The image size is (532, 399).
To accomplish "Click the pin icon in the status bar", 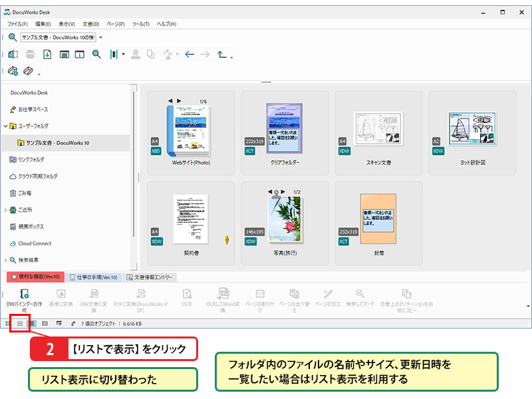I will (73, 324).
